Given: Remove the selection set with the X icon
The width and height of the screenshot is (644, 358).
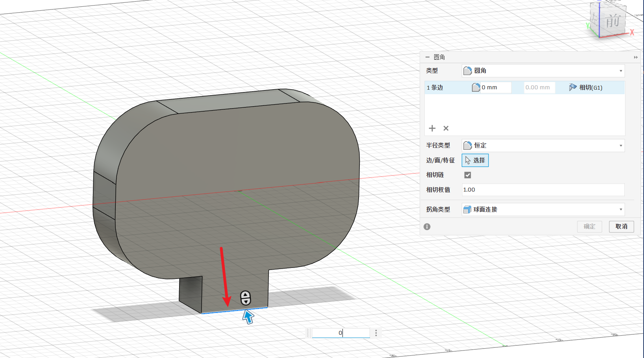Looking at the screenshot, I should click(x=446, y=128).
